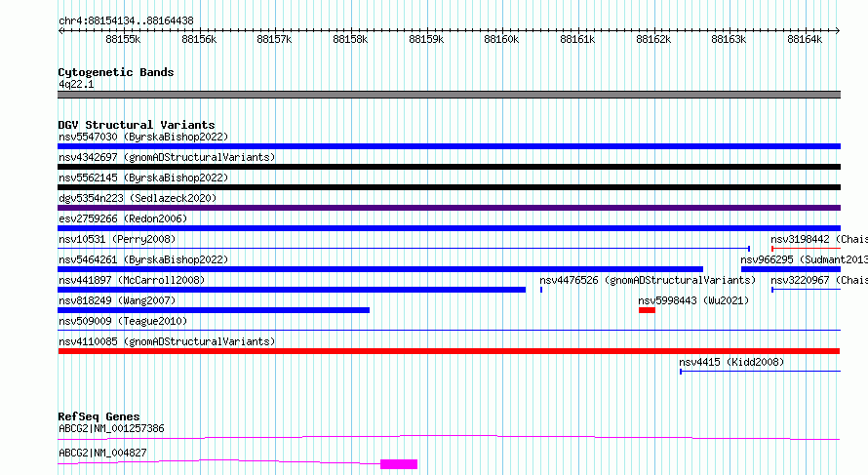Select the blue nsv441897 variant bar
This screenshot has height=475, width=868.
(x=292, y=290)
